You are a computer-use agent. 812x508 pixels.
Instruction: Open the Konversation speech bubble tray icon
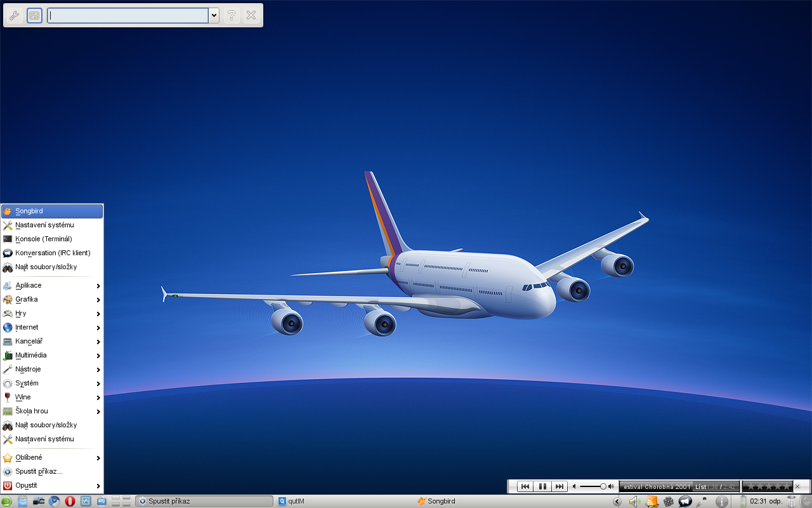[685, 502]
